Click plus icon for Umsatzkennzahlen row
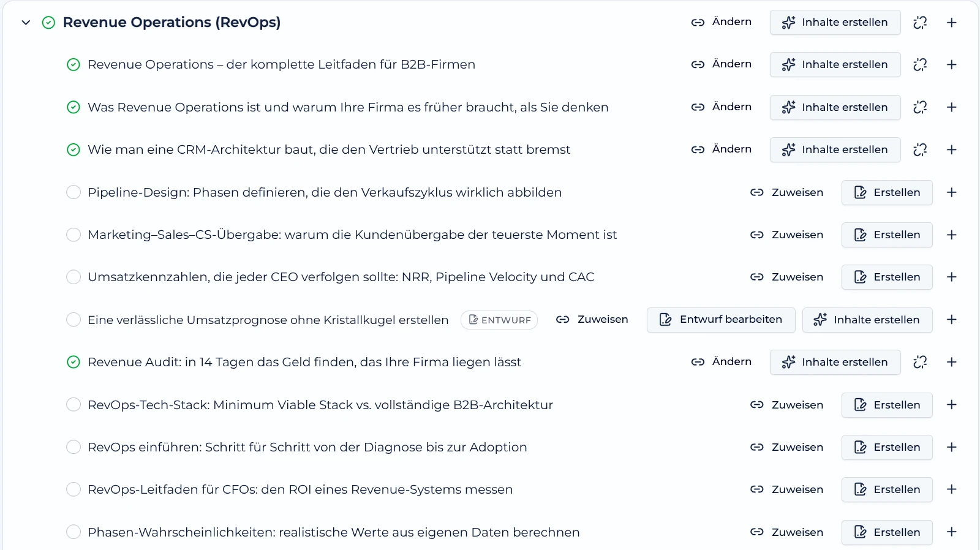 click(x=952, y=277)
